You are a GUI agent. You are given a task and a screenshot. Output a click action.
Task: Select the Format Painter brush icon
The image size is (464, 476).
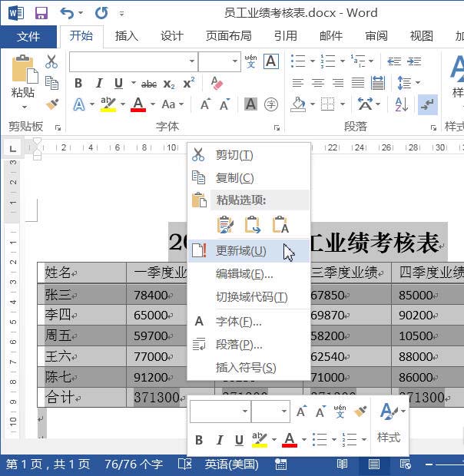click(x=52, y=104)
